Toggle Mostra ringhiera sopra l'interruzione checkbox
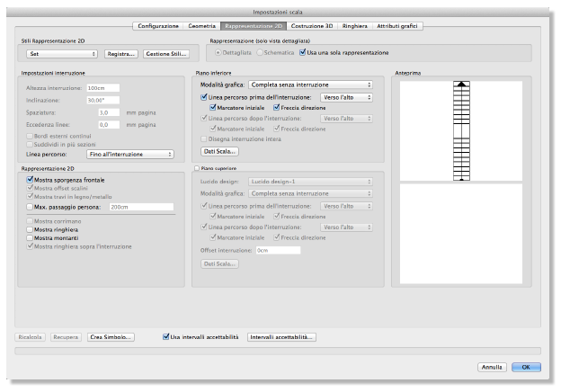 30,246
